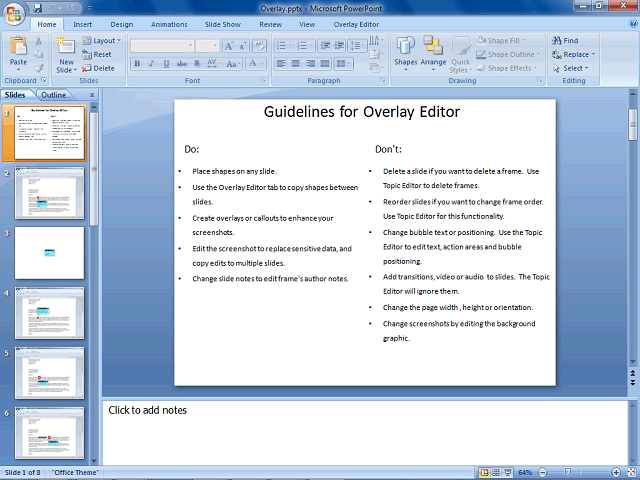Click the notes area to add notes
The height and width of the screenshot is (480, 640).
click(x=365, y=433)
